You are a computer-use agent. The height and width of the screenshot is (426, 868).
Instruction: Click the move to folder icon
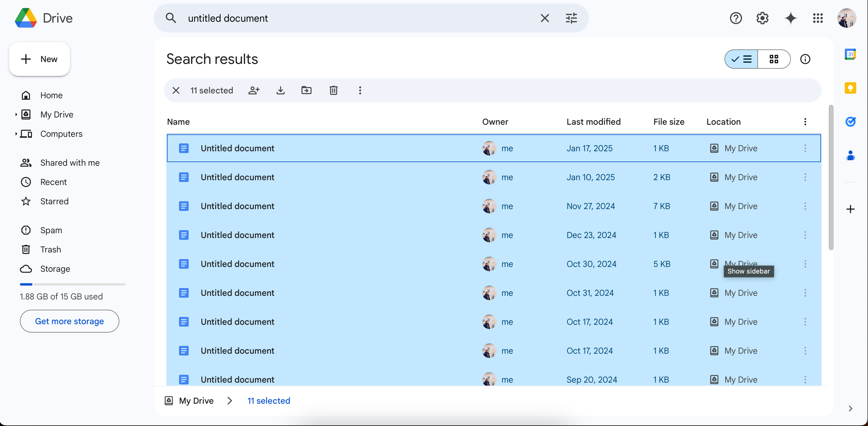pyautogui.click(x=307, y=90)
